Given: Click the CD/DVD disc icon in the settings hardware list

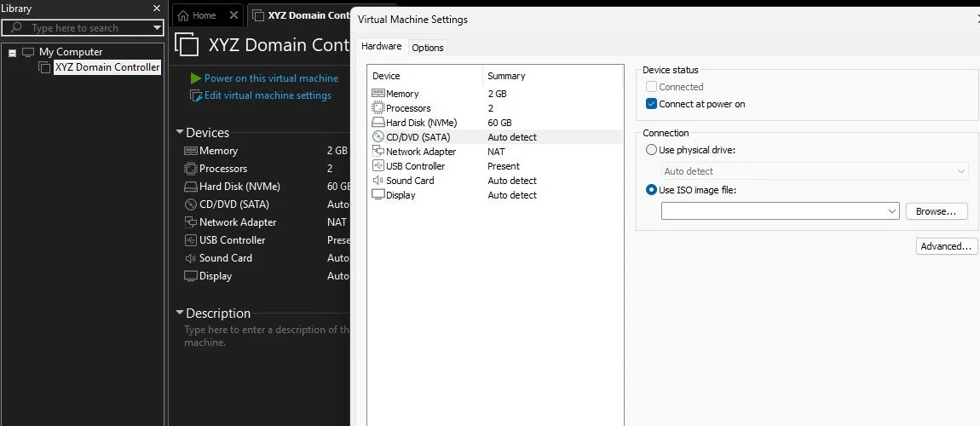Looking at the screenshot, I should pos(378,137).
